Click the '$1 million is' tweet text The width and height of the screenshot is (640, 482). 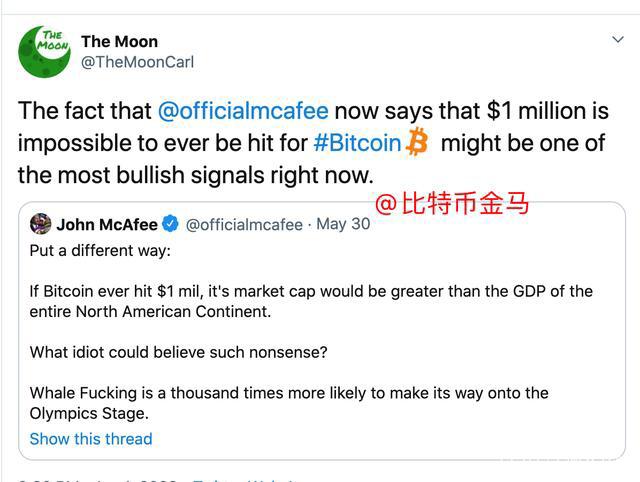(548, 111)
